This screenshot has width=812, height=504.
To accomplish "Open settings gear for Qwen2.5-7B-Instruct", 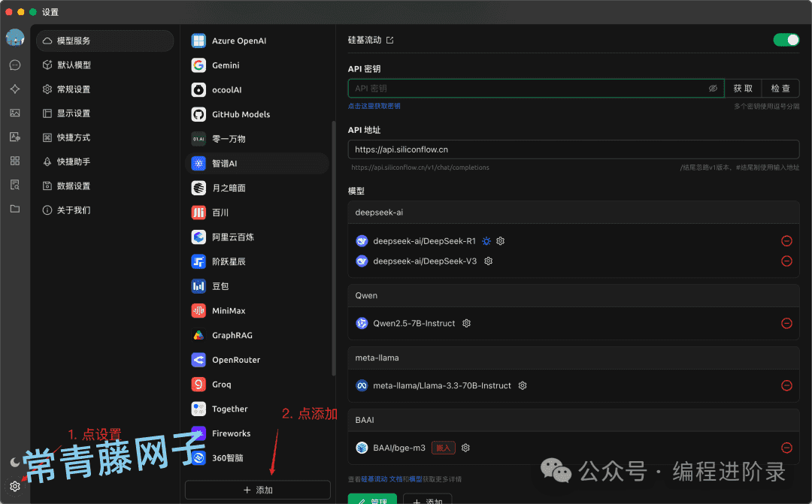I will [x=467, y=324].
